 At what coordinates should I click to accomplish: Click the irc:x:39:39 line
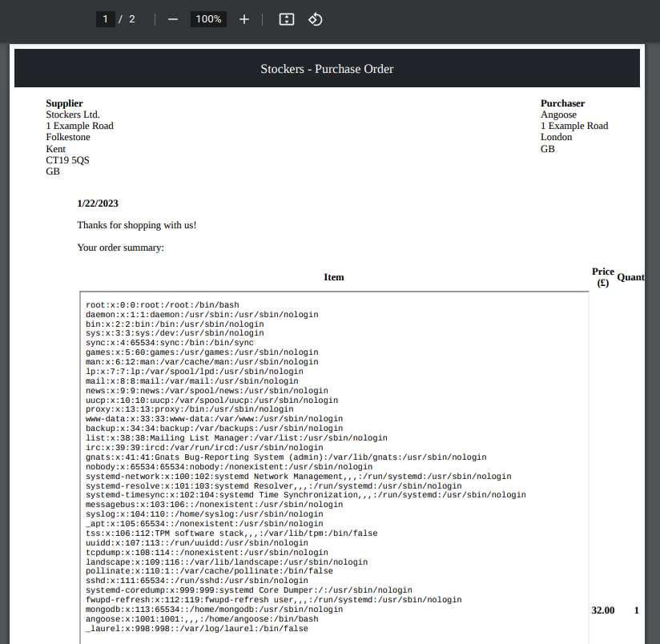(x=204, y=448)
